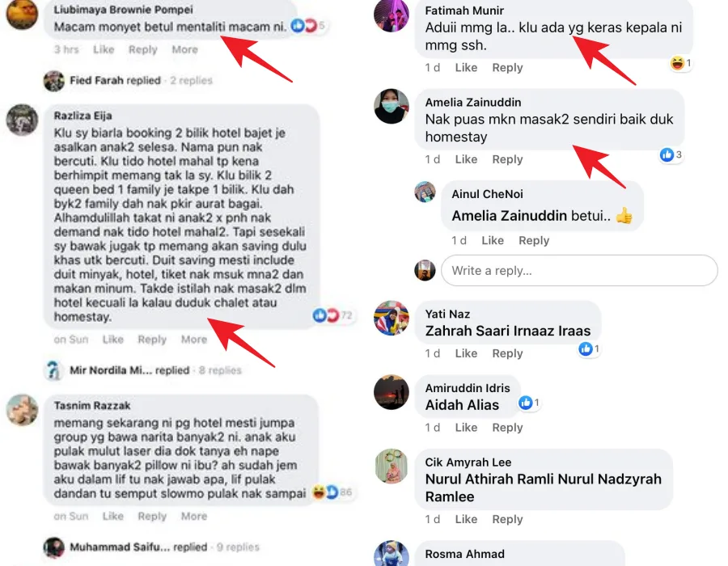Open reactions on Razliza Eija's comment
728x566 pixels.
pos(332,315)
